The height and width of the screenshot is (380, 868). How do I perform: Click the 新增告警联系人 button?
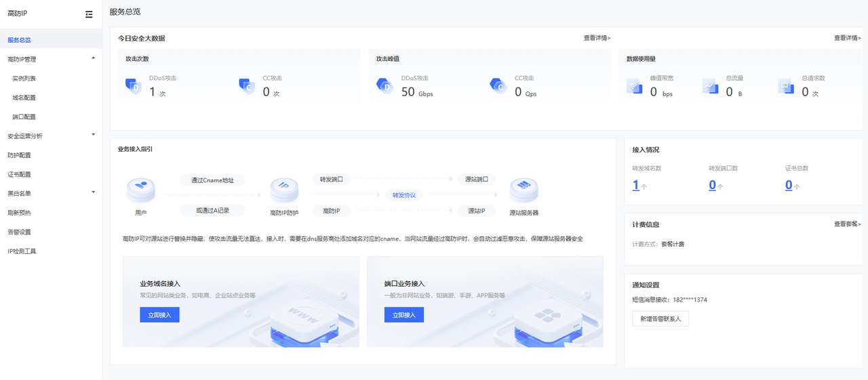[660, 318]
